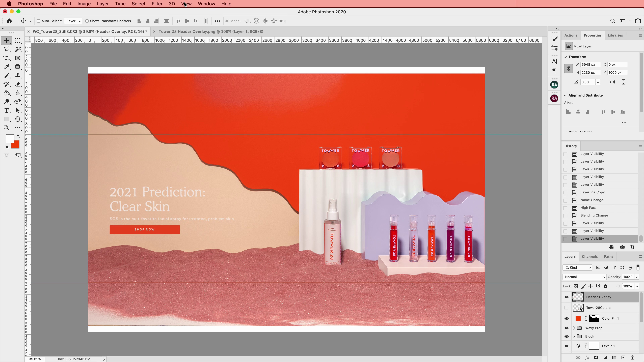Open the Apple menu

9,4
